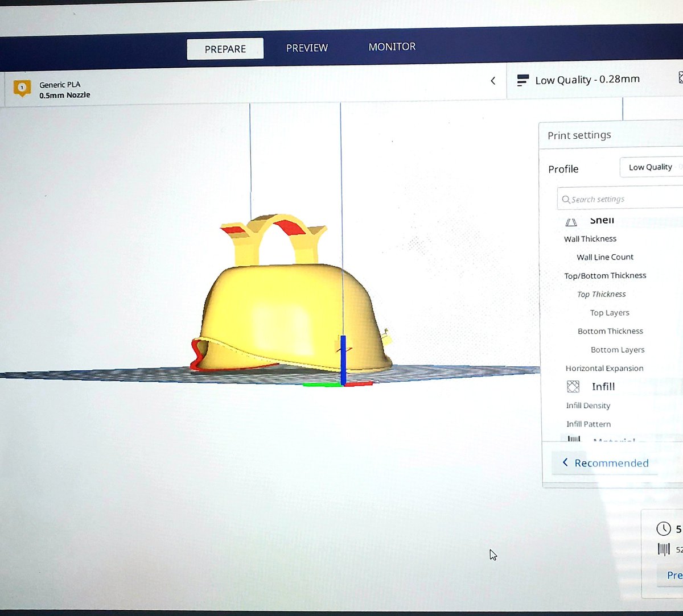This screenshot has width=683, height=616.
Task: Click the Material category icon
Action: pyautogui.click(x=574, y=439)
